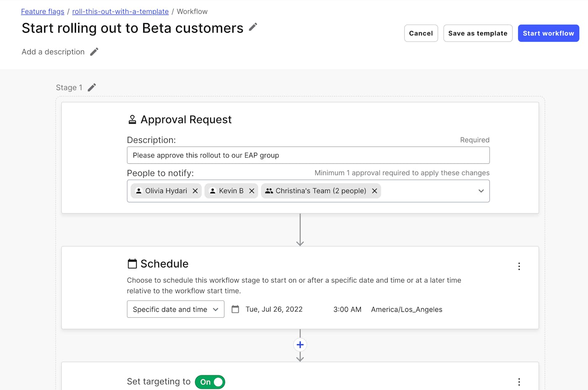This screenshot has height=390, width=588.
Task: Open the Schedule step's three-dot menu
Action: [x=519, y=267]
